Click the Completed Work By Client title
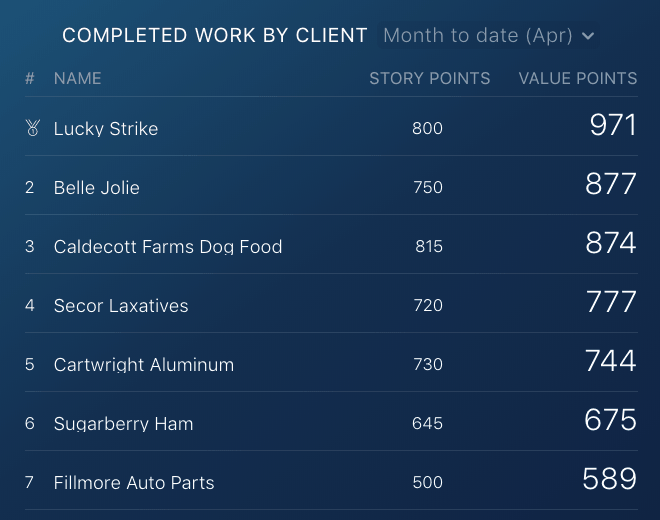660x520 pixels. [x=214, y=36]
